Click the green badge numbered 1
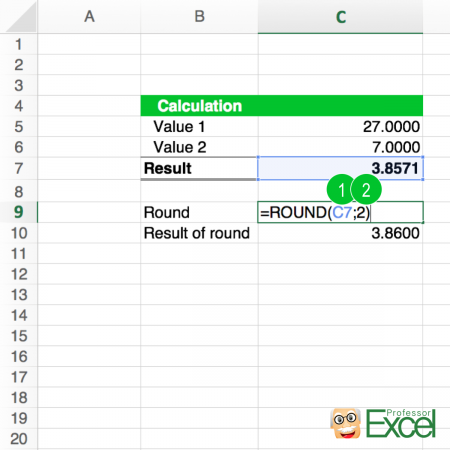450x450 pixels. coord(341,189)
